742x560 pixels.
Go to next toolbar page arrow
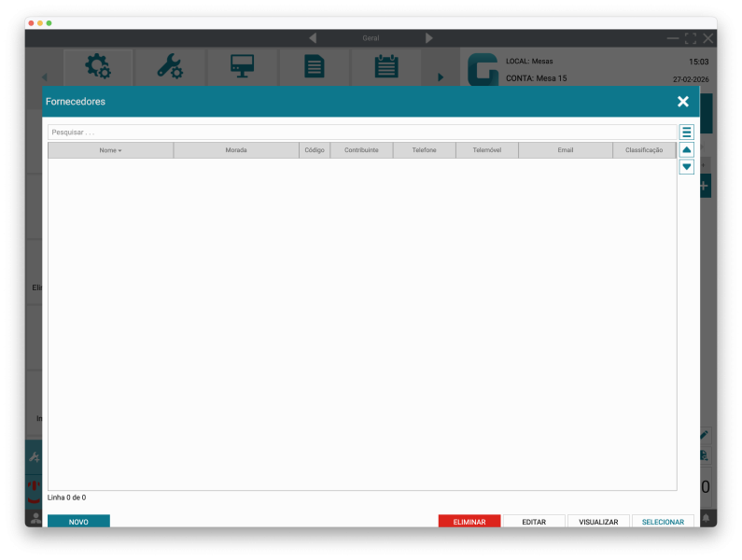click(441, 77)
